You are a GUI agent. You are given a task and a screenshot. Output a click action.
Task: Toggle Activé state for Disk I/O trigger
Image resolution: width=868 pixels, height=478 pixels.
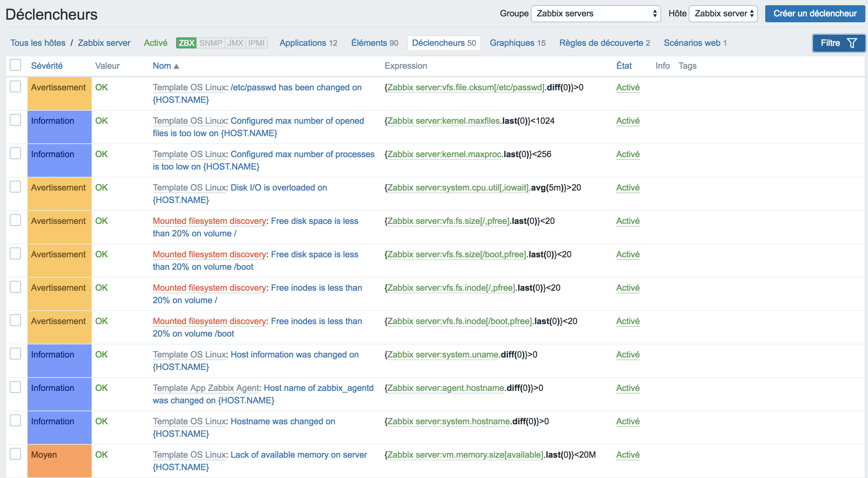coord(628,187)
